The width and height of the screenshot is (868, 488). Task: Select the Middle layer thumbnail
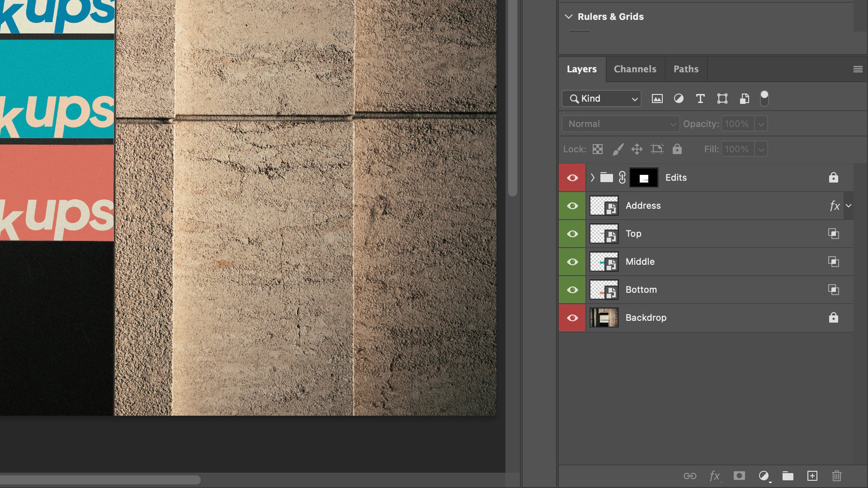604,262
